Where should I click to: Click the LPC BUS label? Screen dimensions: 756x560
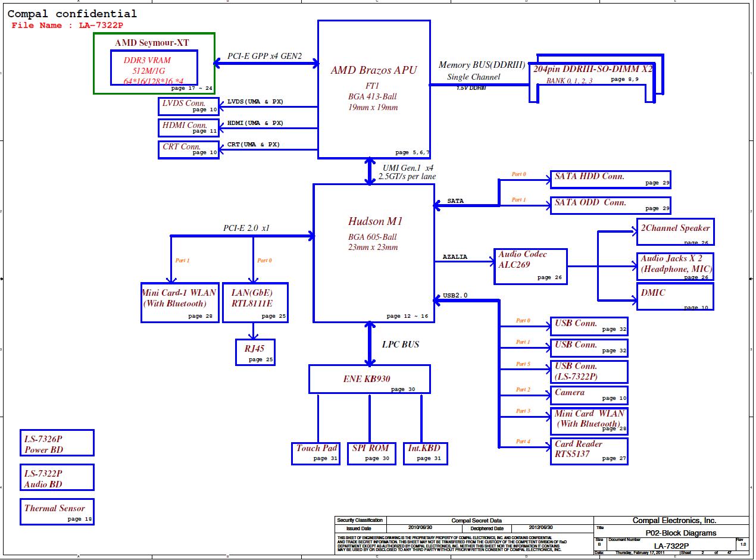[x=401, y=345]
